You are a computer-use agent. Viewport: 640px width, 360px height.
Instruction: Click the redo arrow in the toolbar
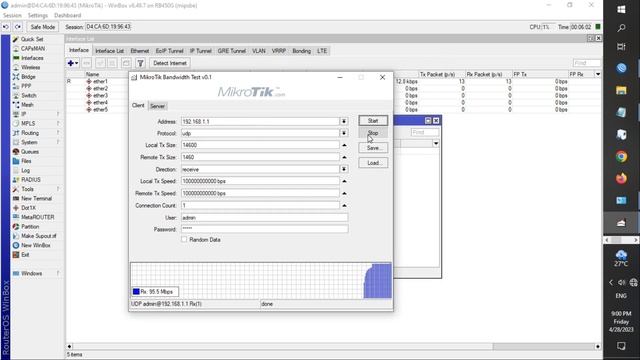click(x=18, y=27)
